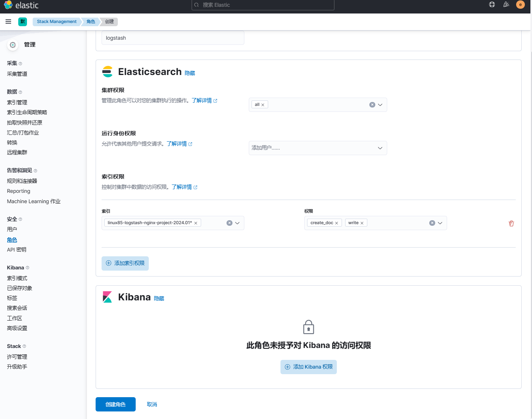The image size is (532, 419).
Task: Hide the Kibana section via 隐藏
Action: point(159,298)
